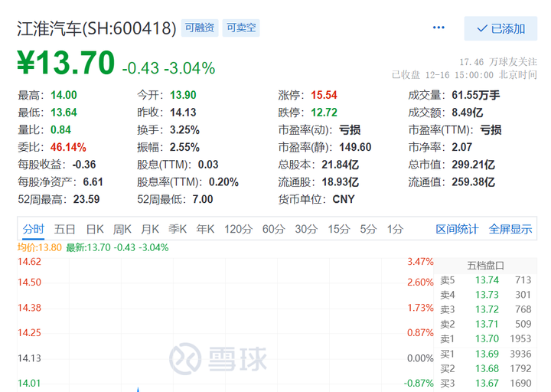Click the 市盈率(静) value 149.60
Image resolution: width=551 pixels, height=392 pixels.
pos(355,147)
